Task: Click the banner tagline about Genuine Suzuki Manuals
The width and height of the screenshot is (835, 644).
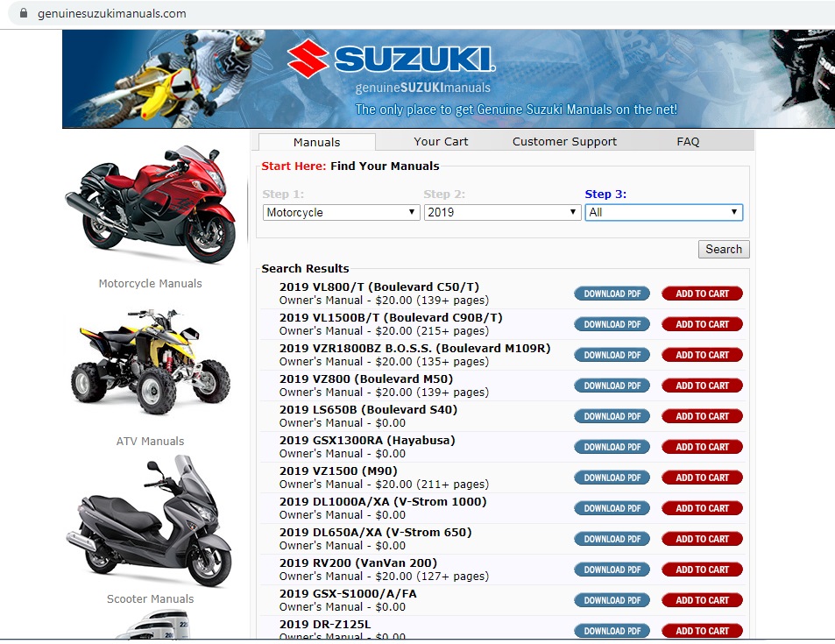Action: 516,110
